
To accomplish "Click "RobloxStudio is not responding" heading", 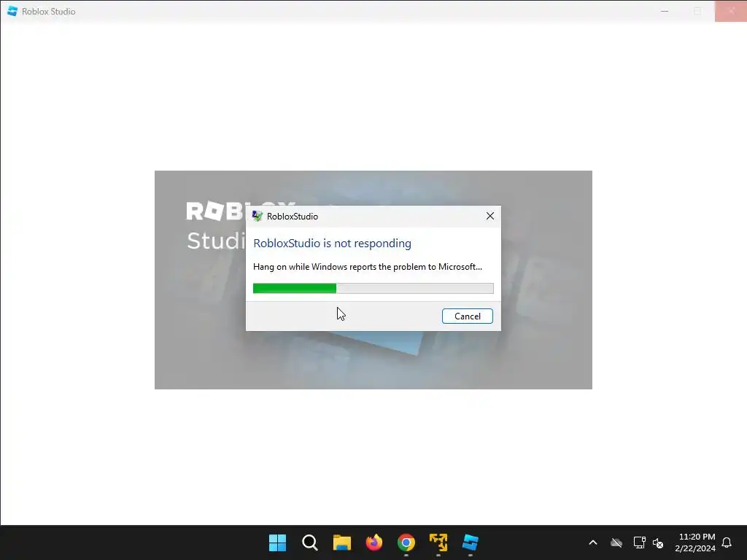I will pyautogui.click(x=332, y=244).
